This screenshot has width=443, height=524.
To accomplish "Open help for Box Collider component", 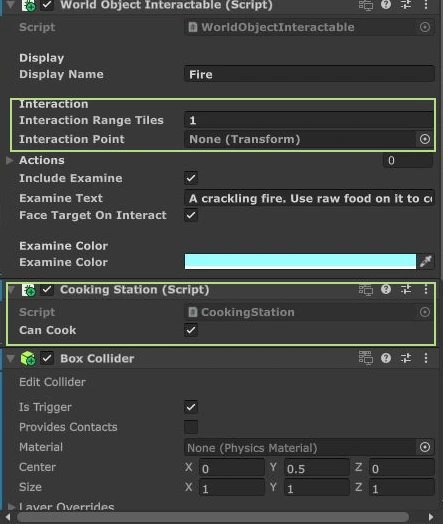I will click(x=386, y=358).
